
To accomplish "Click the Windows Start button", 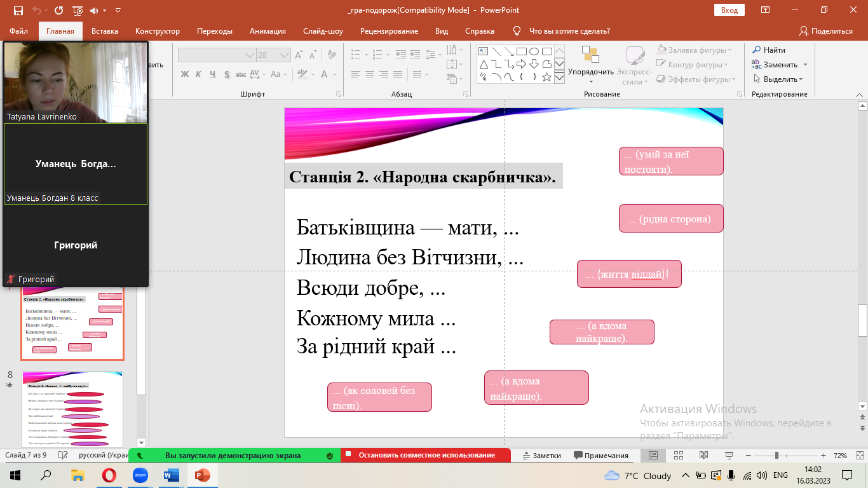I will tap(15, 475).
